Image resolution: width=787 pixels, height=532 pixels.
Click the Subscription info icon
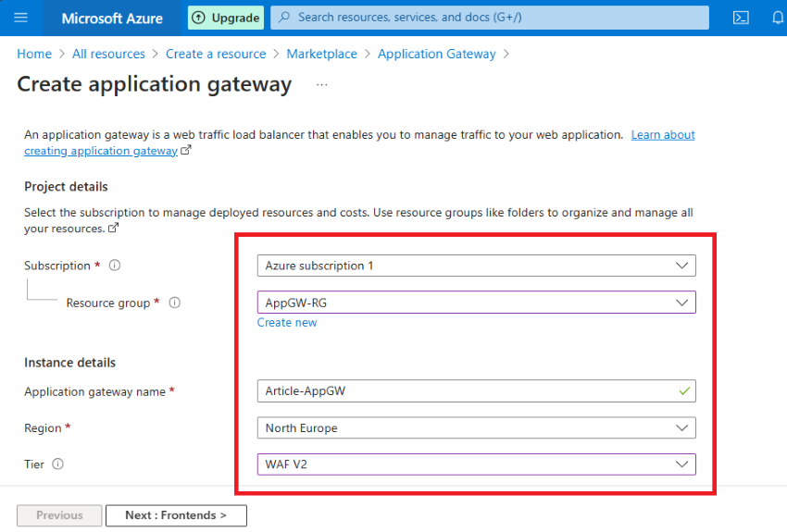[x=115, y=266]
